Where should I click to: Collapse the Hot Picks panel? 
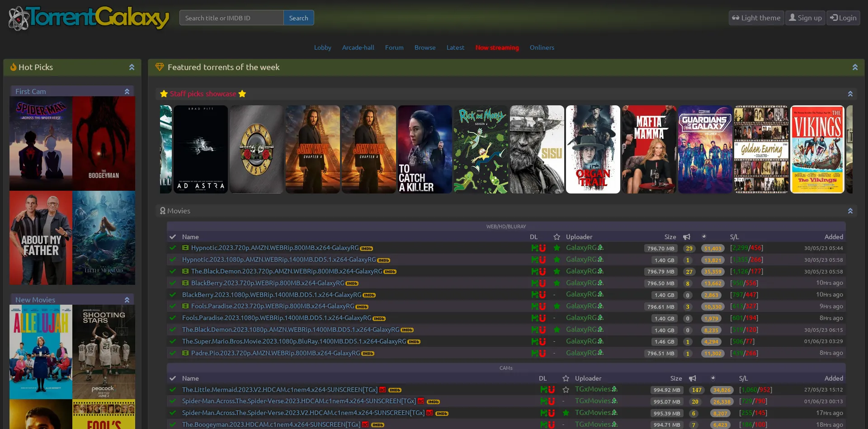132,67
